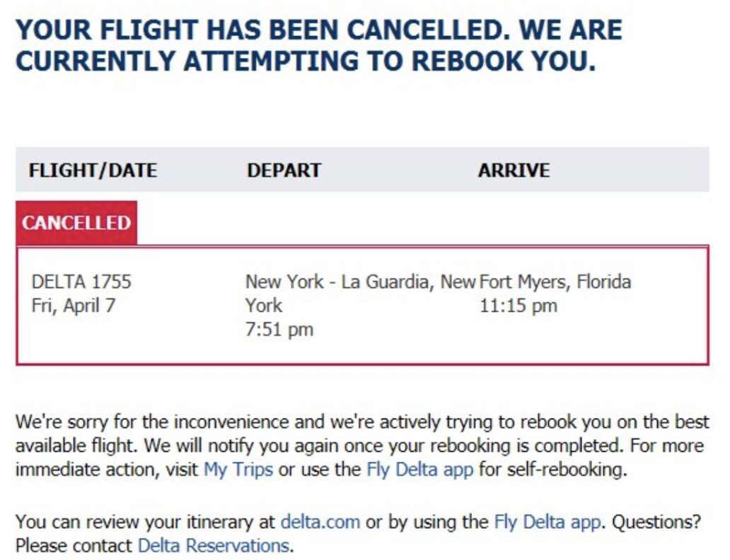Click the first Fly Delta app link
The width and height of the screenshot is (730, 560).
click(x=420, y=469)
